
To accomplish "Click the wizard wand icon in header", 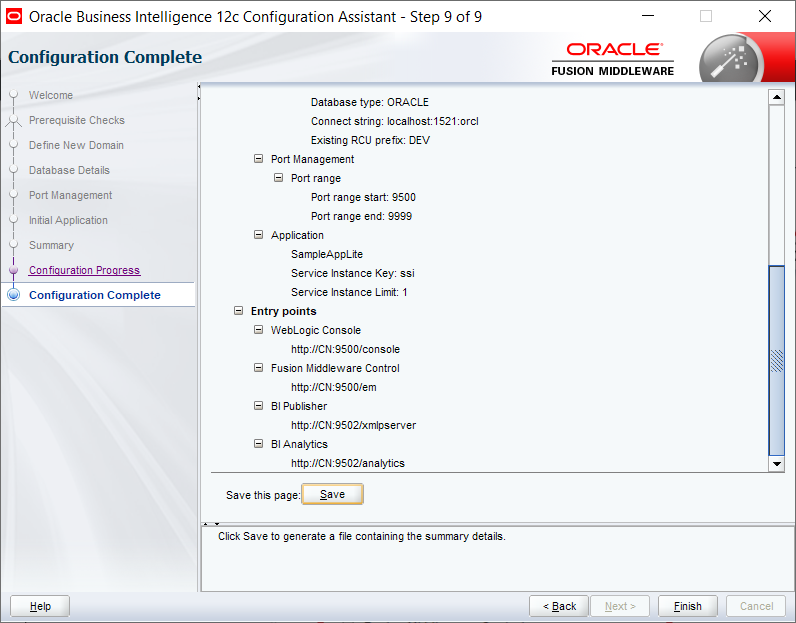I will point(729,59).
